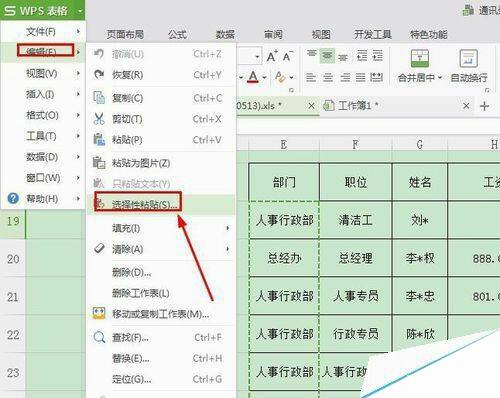Choose 删除工作表(L) delete worksheet
The height and width of the screenshot is (398, 500).
pyautogui.click(x=161, y=293)
